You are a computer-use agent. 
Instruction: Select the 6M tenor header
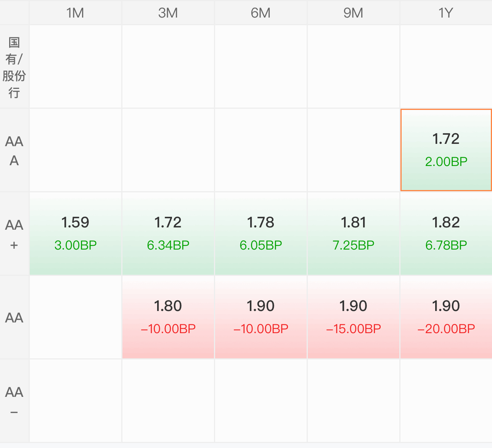[260, 13]
